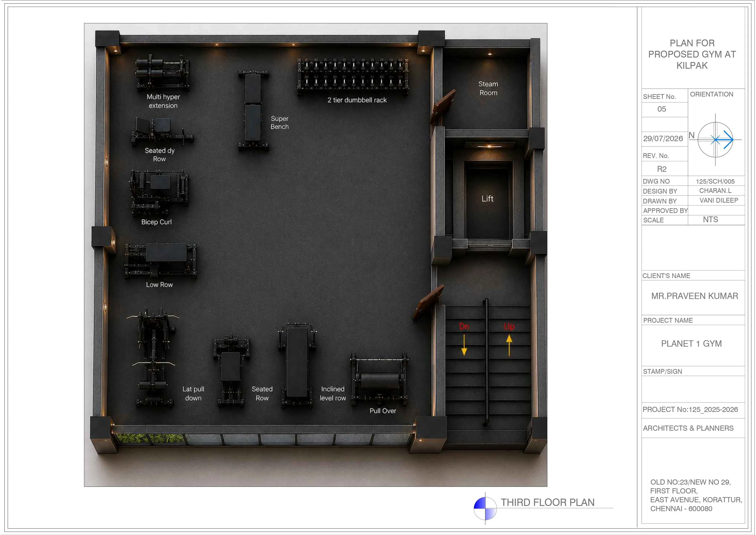Viewport: 756px width, 535px height.
Task: Click the yellow Dn arrow on the staircase
Action: (464, 345)
